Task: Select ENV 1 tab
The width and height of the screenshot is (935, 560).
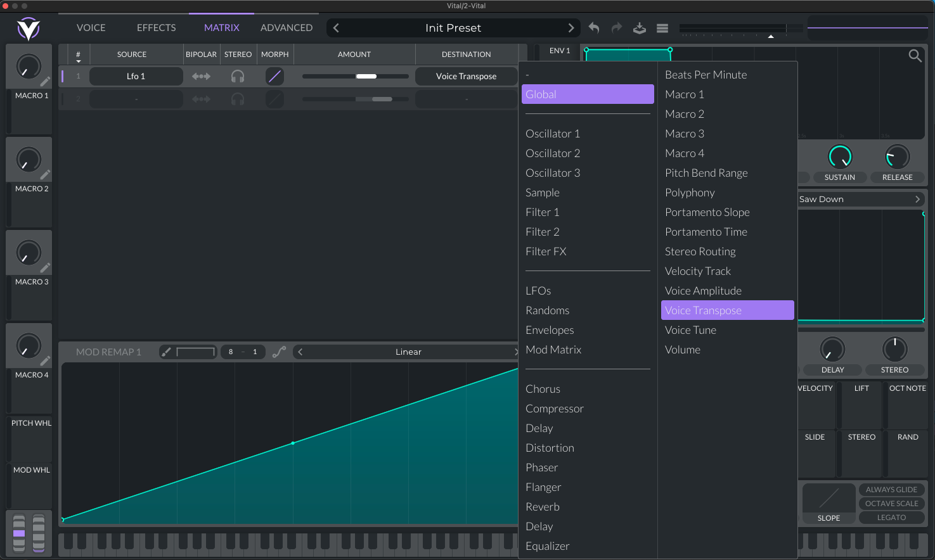Action: pos(560,51)
